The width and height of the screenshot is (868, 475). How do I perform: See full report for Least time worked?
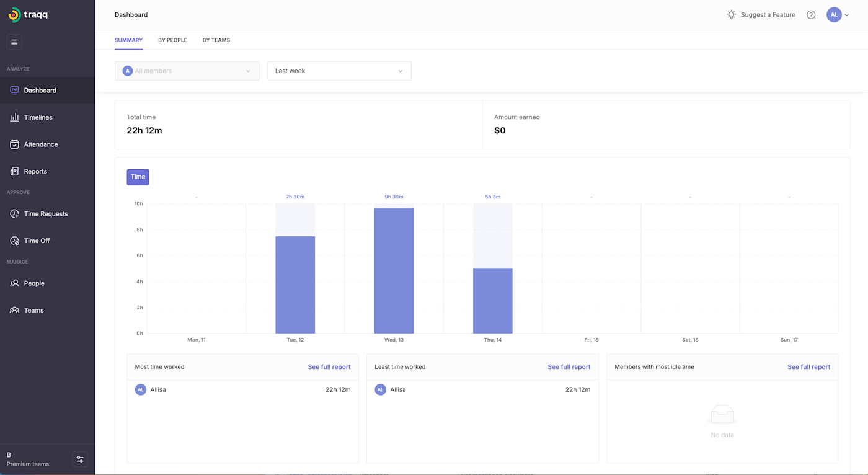tap(569, 367)
